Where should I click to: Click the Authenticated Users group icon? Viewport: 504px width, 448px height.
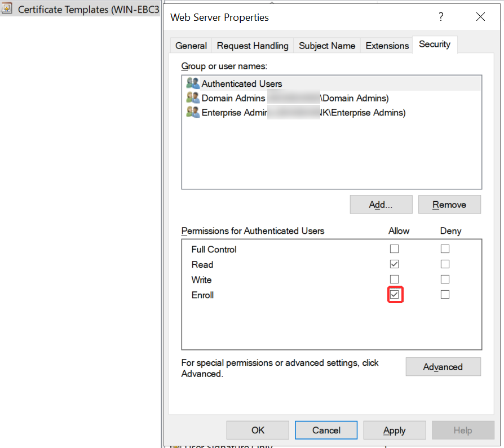[x=193, y=83]
